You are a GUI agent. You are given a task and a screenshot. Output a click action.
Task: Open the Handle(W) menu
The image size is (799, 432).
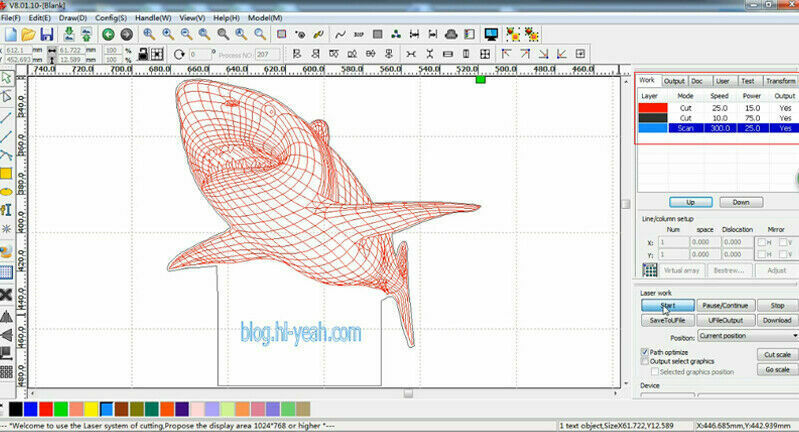[x=153, y=18]
